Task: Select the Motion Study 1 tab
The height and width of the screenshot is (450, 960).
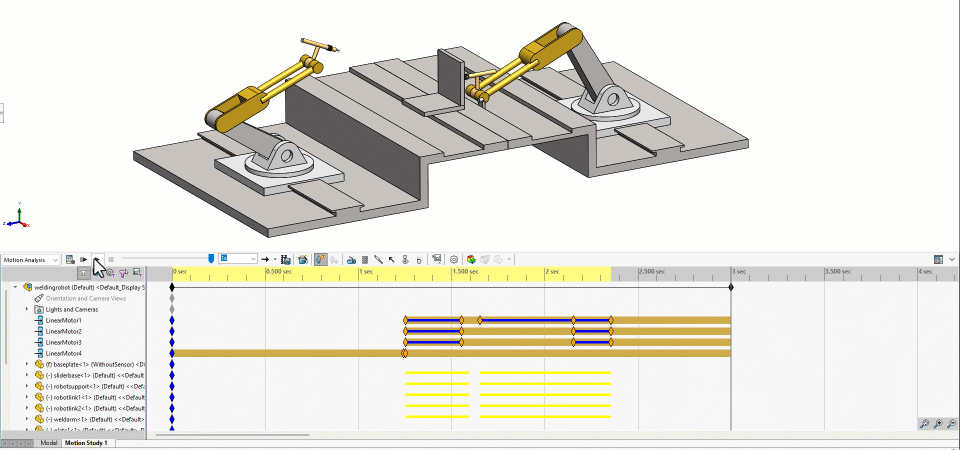Action: click(86, 442)
